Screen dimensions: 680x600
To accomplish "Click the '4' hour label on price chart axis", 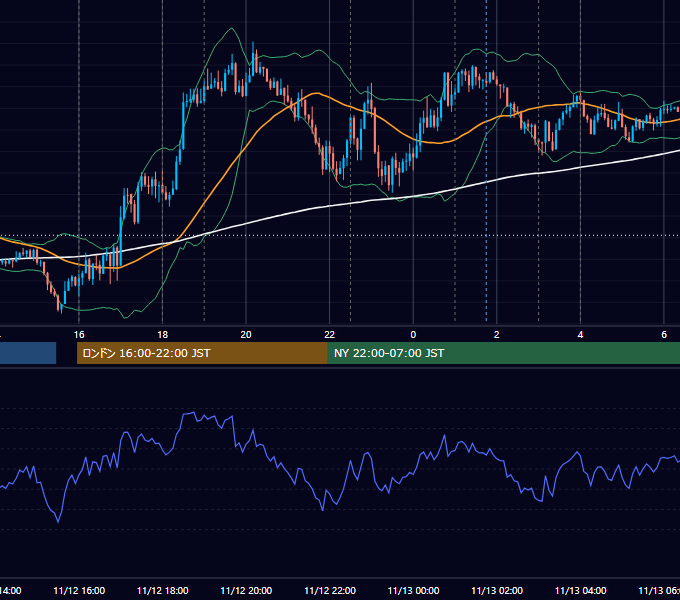I will click(580, 335).
